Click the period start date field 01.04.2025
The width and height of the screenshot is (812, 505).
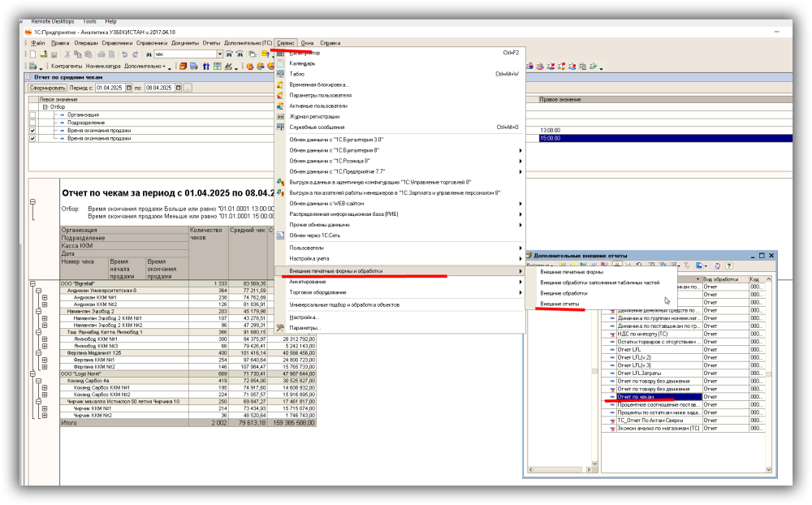coord(110,88)
